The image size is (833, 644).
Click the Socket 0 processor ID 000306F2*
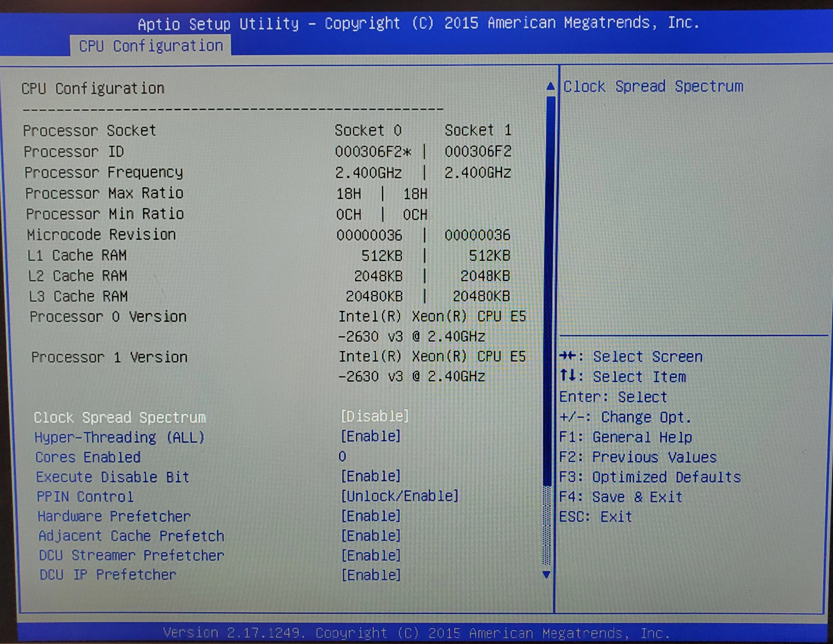click(x=373, y=152)
